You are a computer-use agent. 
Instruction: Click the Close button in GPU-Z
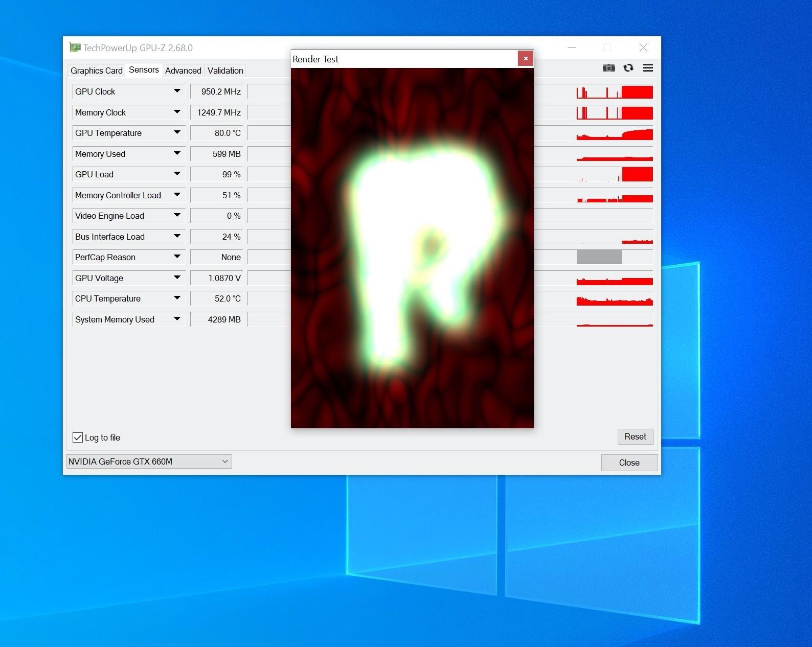tap(629, 463)
